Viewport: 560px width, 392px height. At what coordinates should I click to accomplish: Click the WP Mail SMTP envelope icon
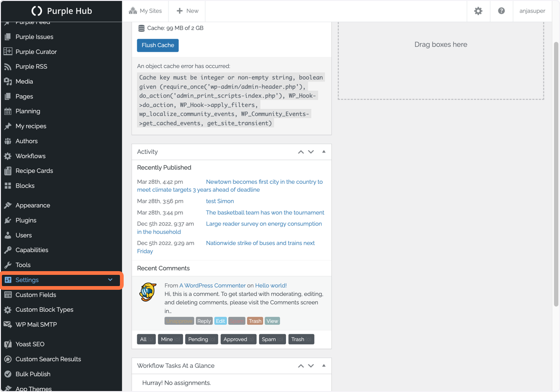(x=7, y=325)
